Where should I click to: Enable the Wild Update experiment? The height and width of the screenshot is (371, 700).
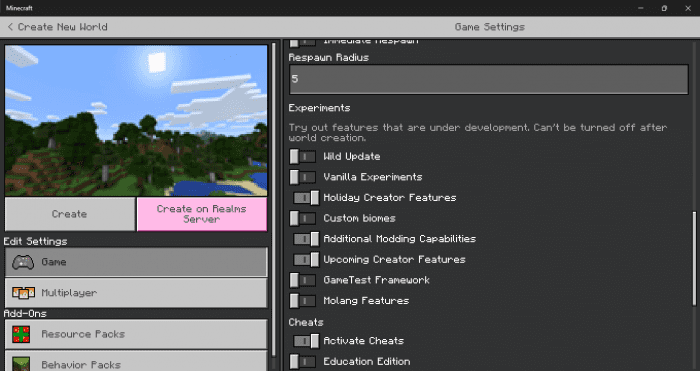[303, 157]
